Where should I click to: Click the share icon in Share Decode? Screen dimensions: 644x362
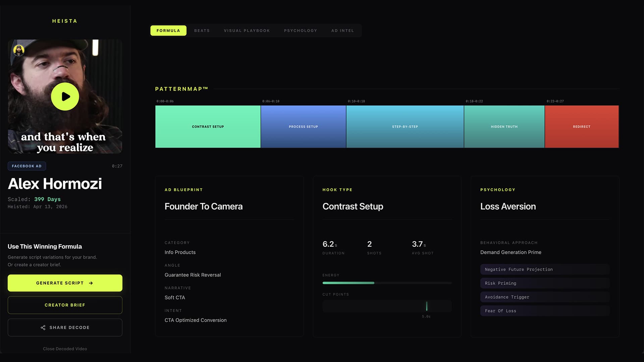[x=43, y=327]
